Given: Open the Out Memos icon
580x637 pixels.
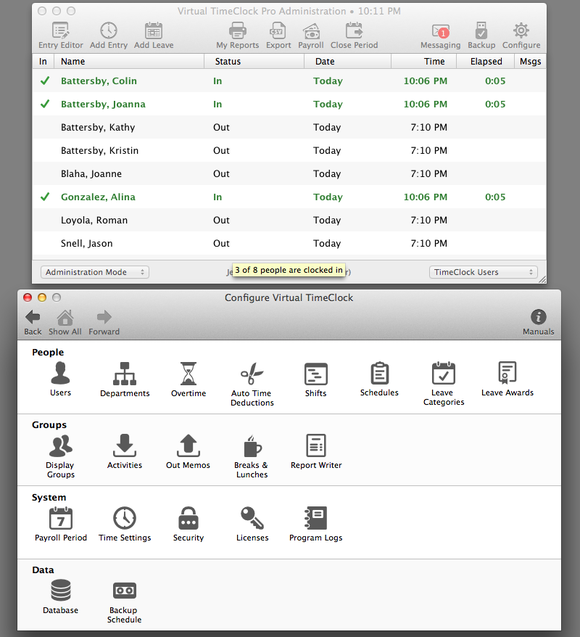Looking at the screenshot, I should [188, 446].
